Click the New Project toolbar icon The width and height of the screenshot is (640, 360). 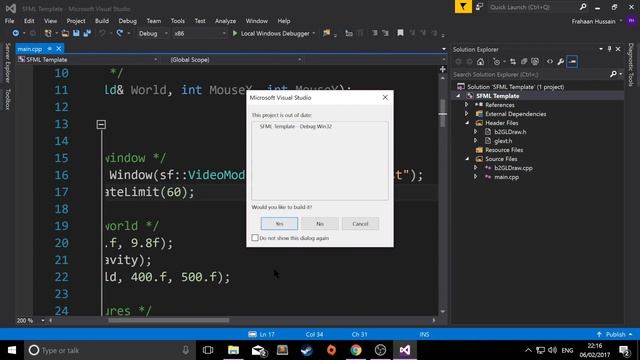tap(48, 33)
